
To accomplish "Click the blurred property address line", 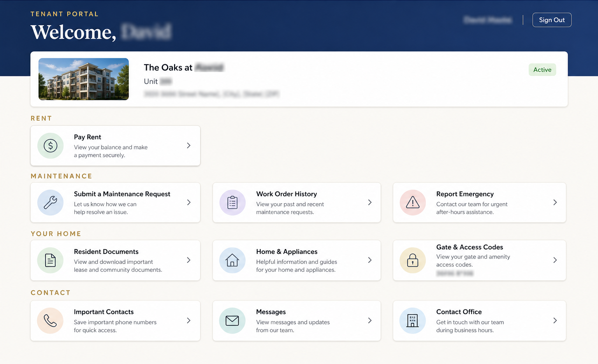I will pyautogui.click(x=211, y=94).
